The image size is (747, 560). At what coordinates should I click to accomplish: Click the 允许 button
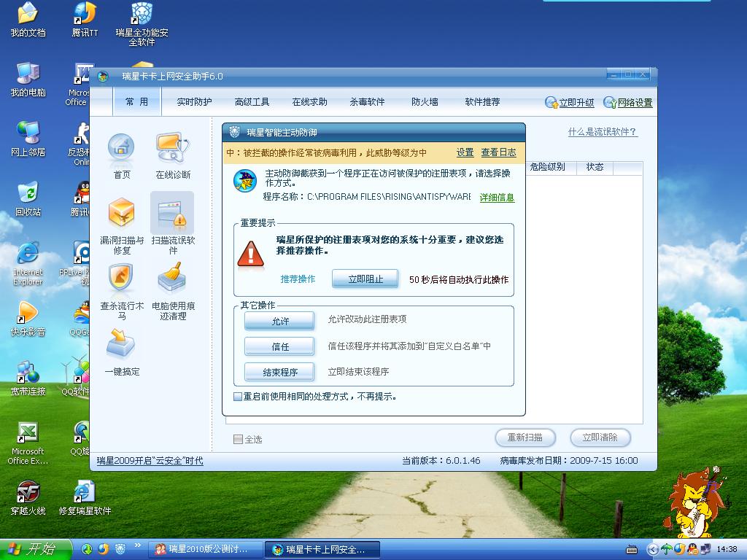[279, 321]
